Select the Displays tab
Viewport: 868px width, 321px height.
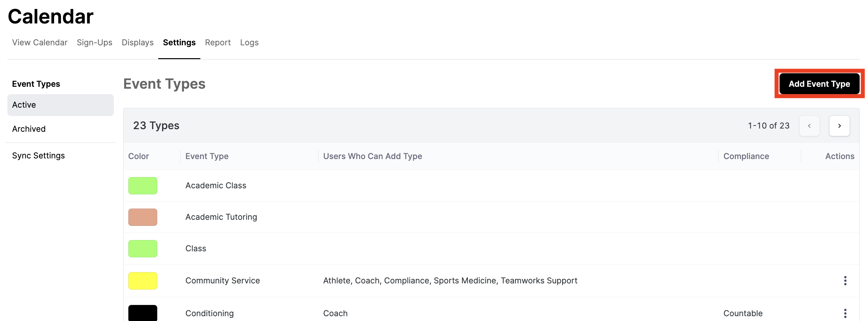(137, 42)
